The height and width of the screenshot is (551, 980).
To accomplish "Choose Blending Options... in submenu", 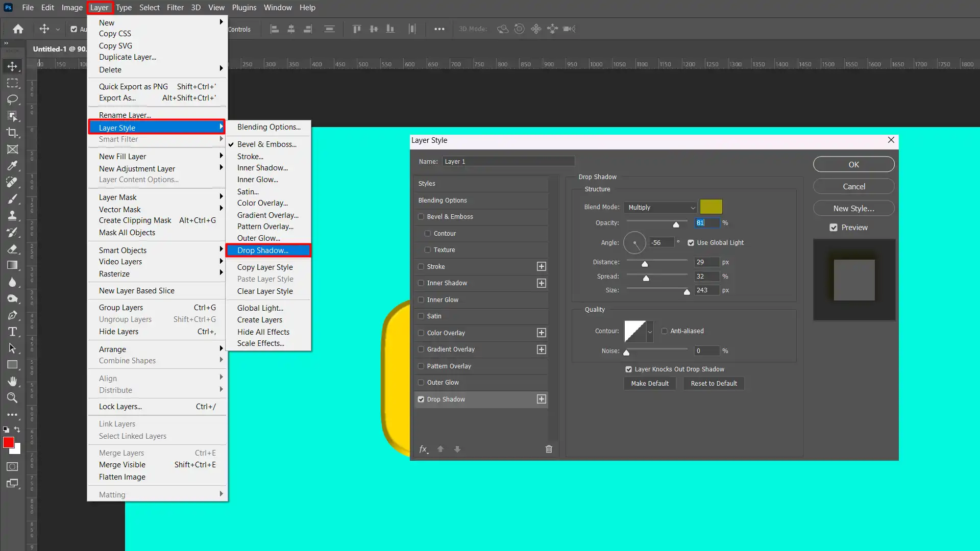I will pos(268,127).
